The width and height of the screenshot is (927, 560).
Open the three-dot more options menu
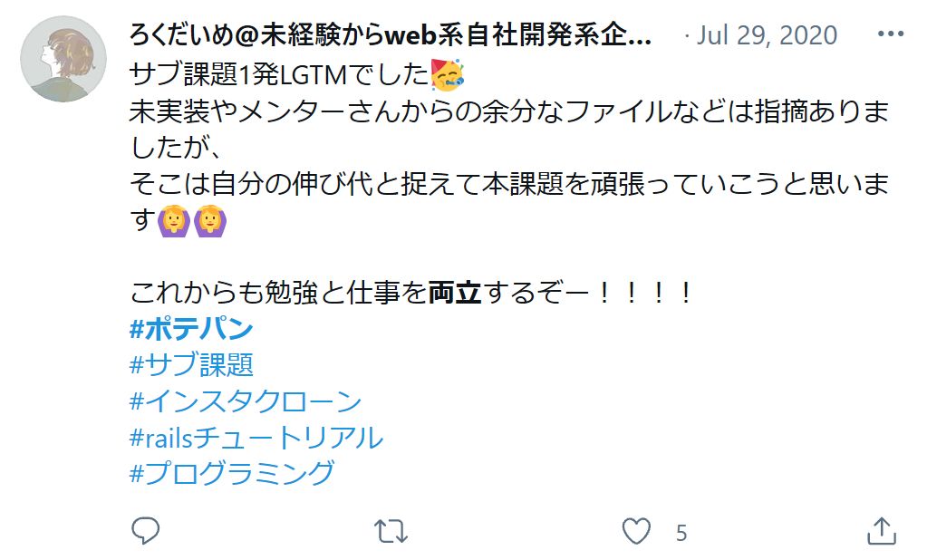(891, 34)
